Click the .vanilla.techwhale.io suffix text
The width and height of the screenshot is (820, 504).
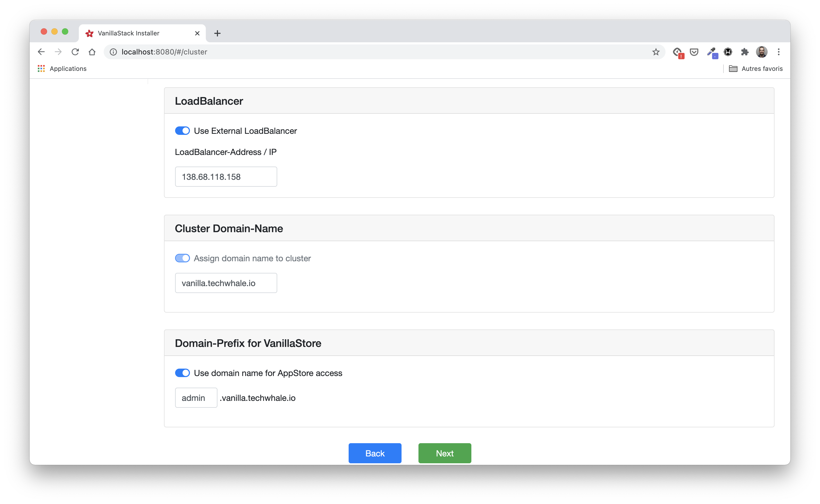click(257, 398)
